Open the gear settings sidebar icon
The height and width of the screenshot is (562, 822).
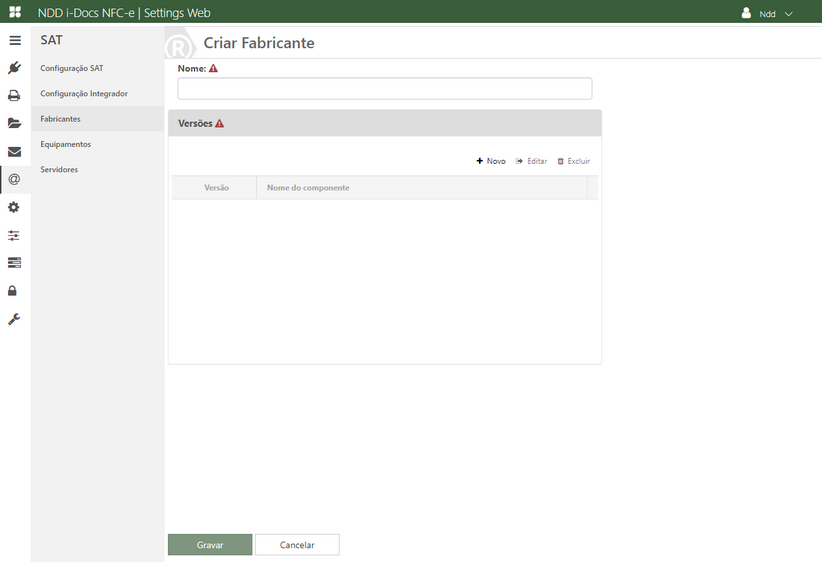pyautogui.click(x=14, y=207)
